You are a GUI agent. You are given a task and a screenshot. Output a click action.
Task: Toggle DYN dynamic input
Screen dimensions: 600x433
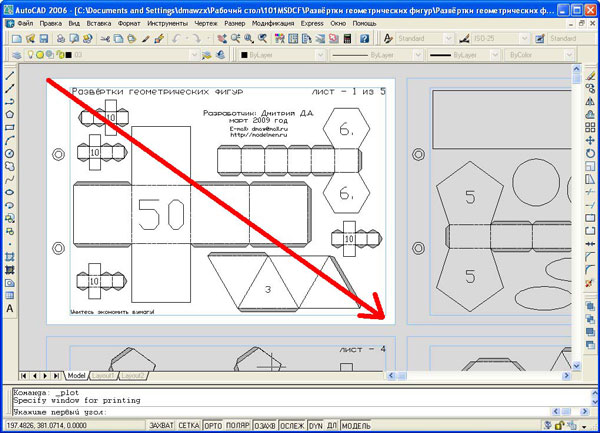tap(316, 425)
